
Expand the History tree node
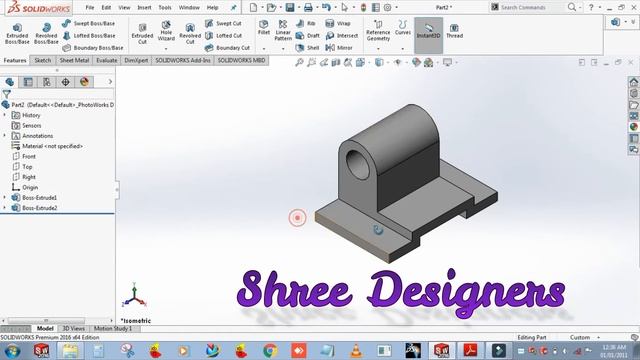pos(4,115)
